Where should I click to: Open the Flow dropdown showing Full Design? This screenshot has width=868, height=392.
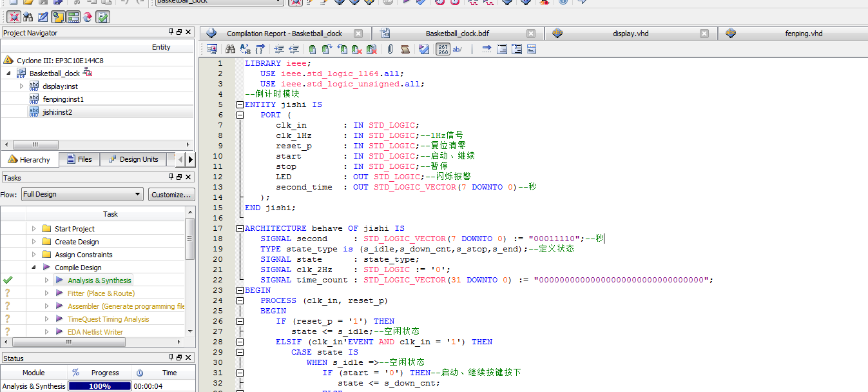tap(82, 194)
